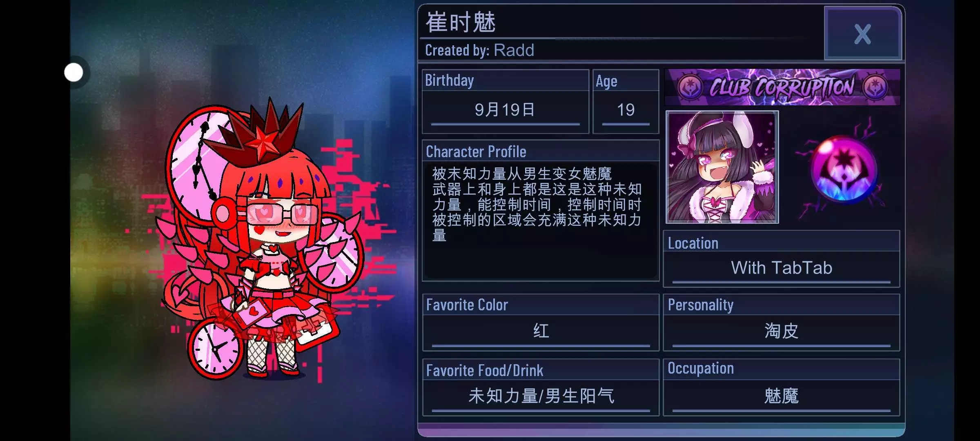Tap the red-haired chibi character
This screenshot has height=441, width=980.
pos(265,241)
